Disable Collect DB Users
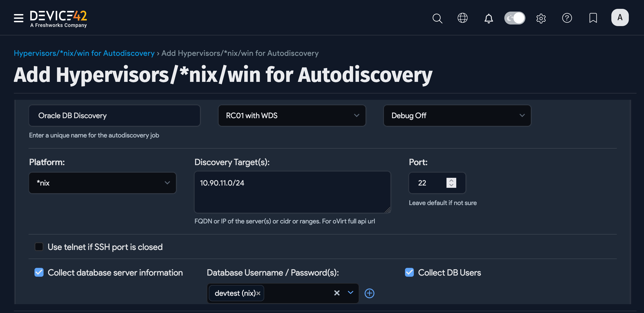Image resolution: width=644 pixels, height=313 pixels. (x=409, y=272)
